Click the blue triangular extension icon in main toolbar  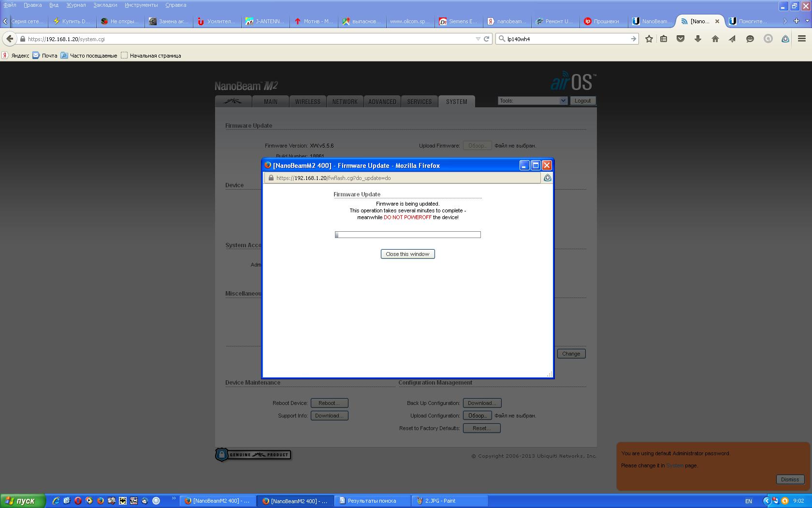coord(785,39)
